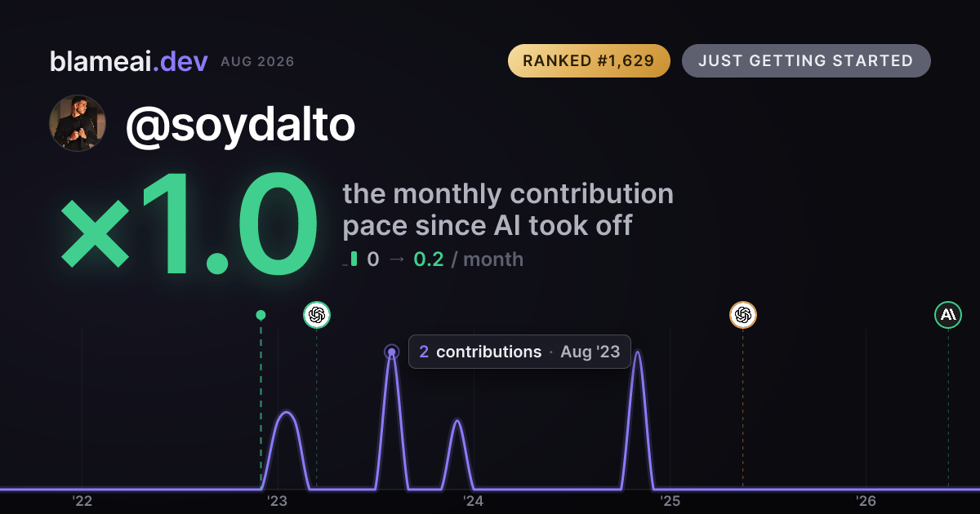
Task: Click the @soydalto username
Action: tap(240, 125)
